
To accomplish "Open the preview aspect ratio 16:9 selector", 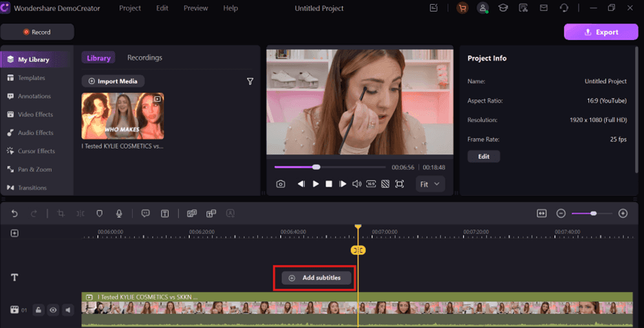I will tap(371, 184).
